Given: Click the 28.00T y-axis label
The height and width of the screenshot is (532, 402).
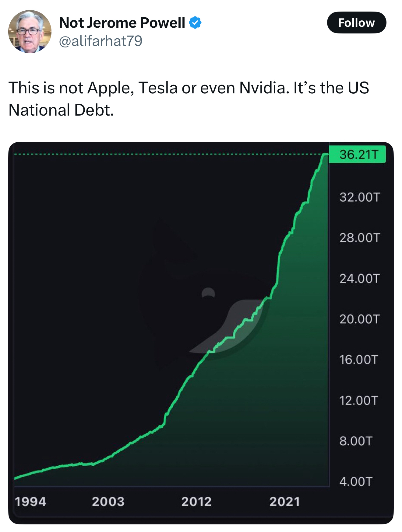Looking at the screenshot, I should (360, 238).
